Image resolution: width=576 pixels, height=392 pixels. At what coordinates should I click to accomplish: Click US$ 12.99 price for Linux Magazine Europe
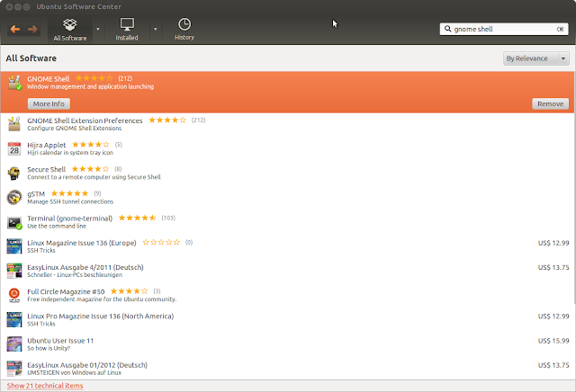pos(553,243)
